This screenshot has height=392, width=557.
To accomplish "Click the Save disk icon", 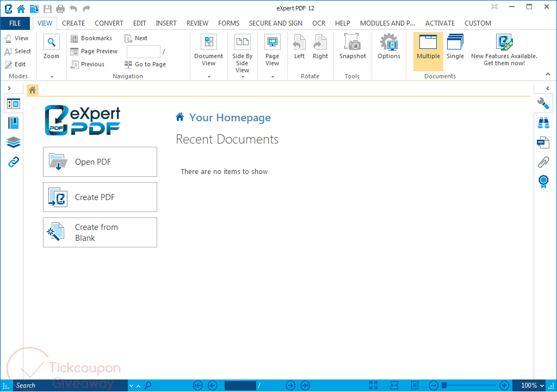I will [x=47, y=8].
